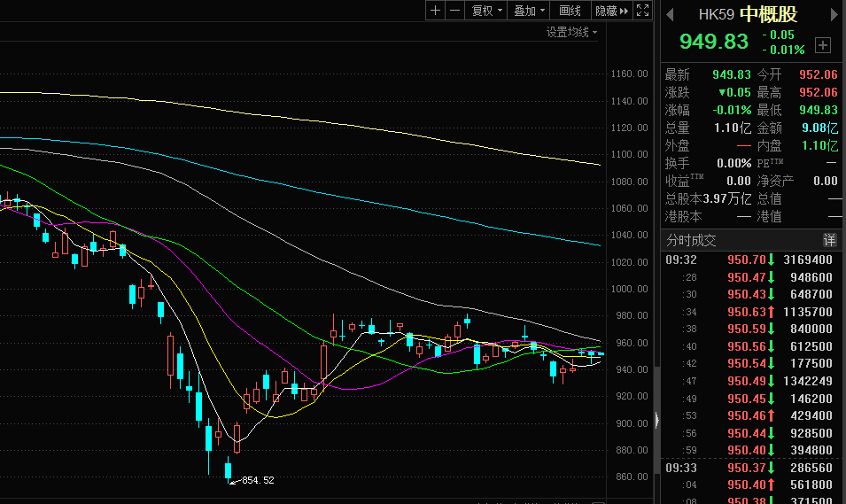Screen dimensions: 846x504
Task: Go to next stock with right arrow
Action: [x=833, y=14]
